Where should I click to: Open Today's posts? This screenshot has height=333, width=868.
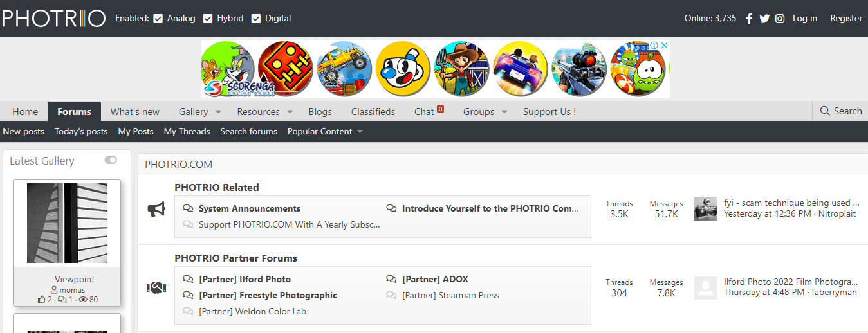click(81, 131)
